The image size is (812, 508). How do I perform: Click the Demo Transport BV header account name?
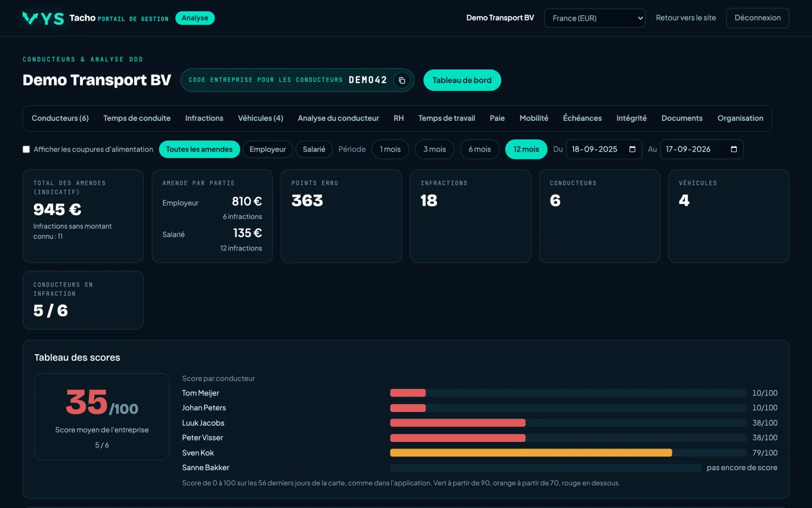coord(500,18)
